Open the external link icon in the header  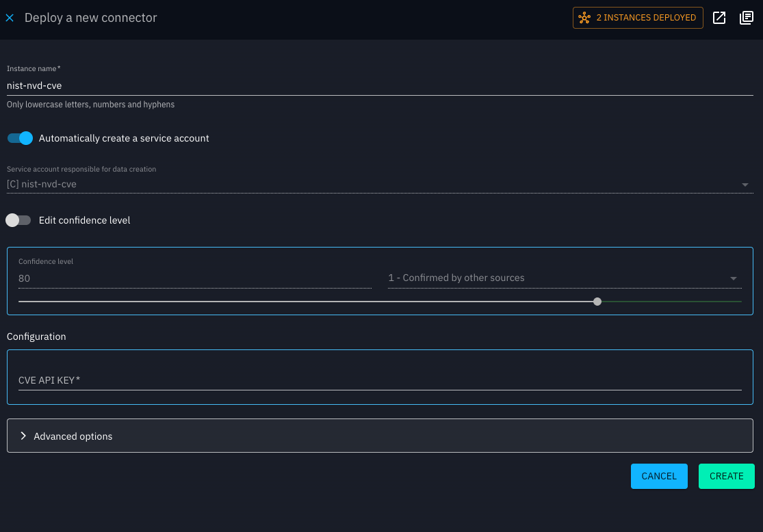click(x=719, y=18)
